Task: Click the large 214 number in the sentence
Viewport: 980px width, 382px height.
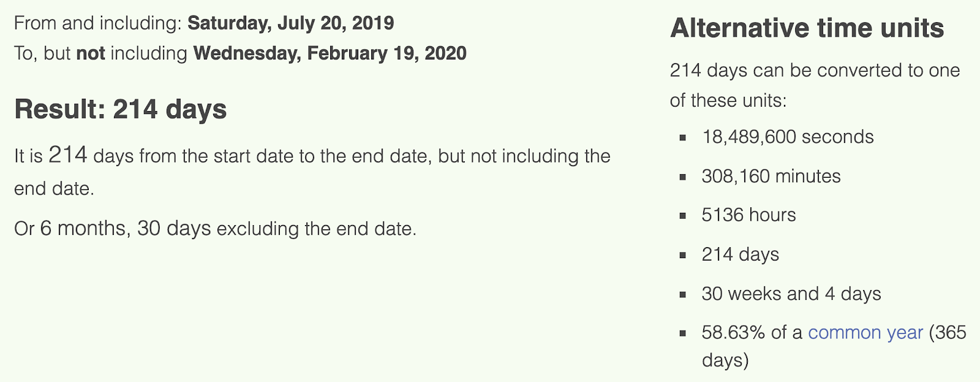Action: [68, 155]
